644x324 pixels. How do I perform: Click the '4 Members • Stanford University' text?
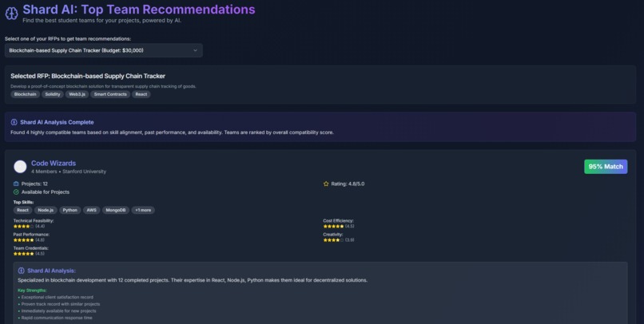click(x=69, y=172)
